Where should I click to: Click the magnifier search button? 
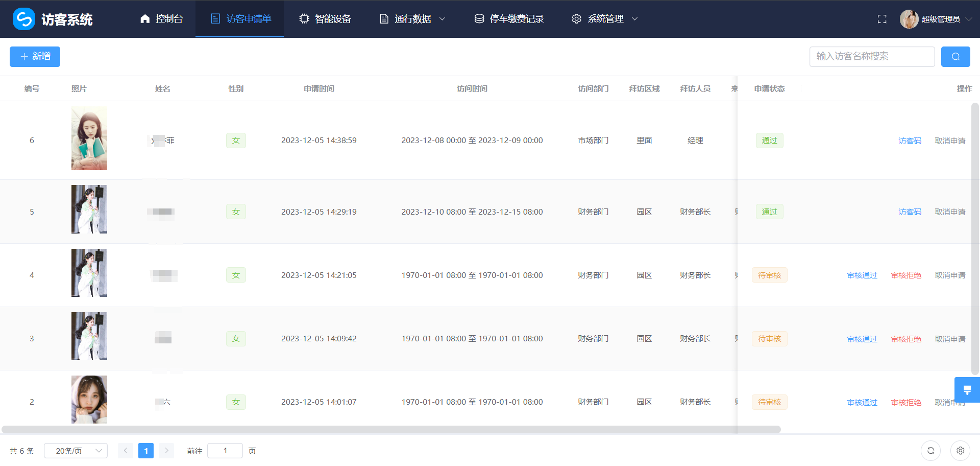tap(955, 57)
